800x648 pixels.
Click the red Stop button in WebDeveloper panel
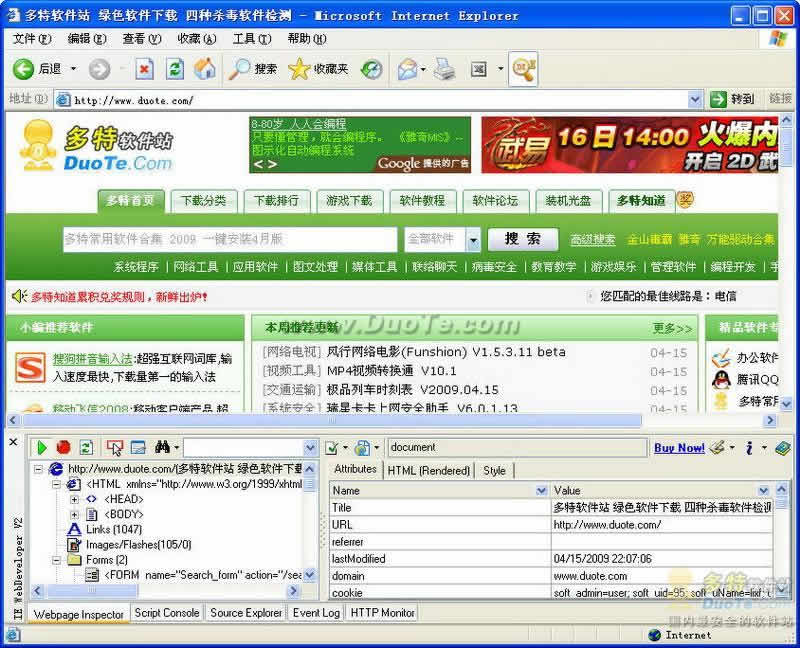coord(64,447)
